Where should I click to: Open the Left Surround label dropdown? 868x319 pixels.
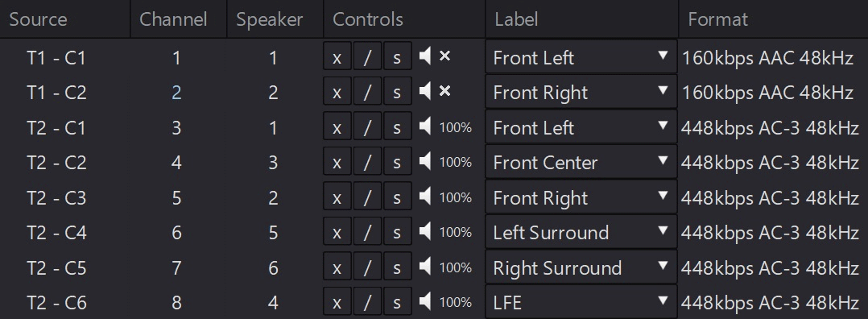point(581,231)
